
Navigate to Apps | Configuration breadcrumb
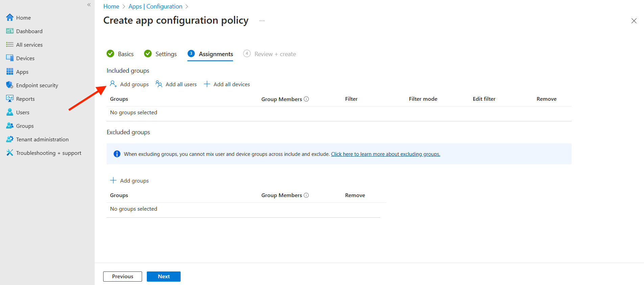155,6
